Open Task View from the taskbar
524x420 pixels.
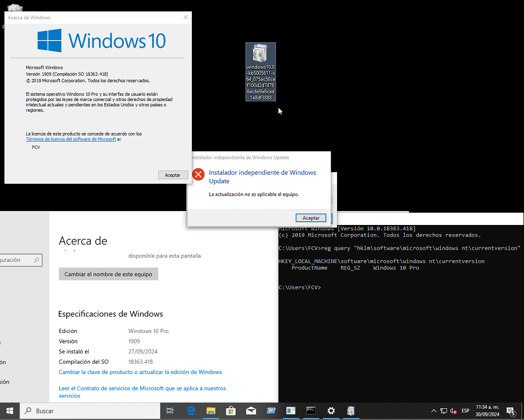pos(170,410)
